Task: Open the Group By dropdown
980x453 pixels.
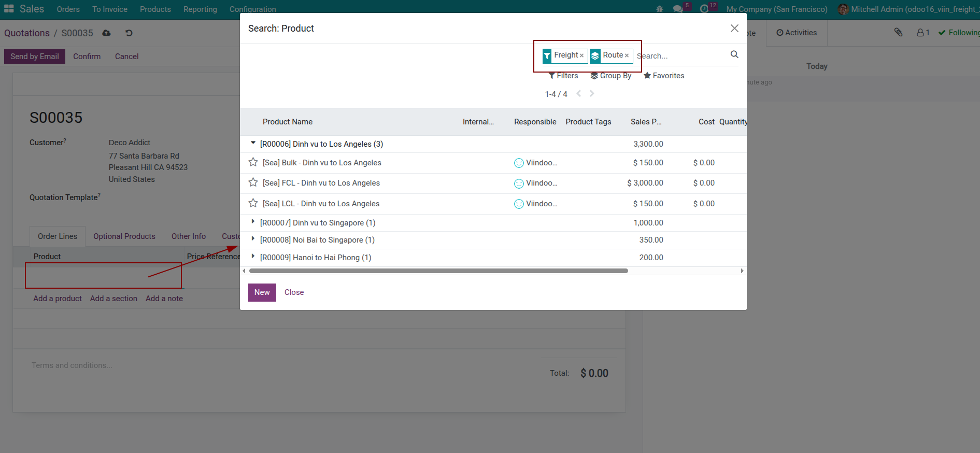Action: point(611,76)
